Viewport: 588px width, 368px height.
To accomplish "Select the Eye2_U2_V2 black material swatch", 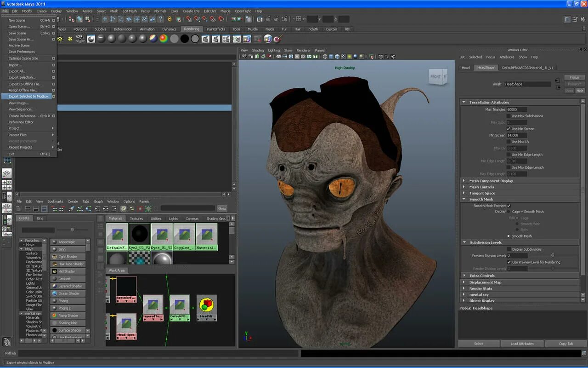I will tap(140, 237).
